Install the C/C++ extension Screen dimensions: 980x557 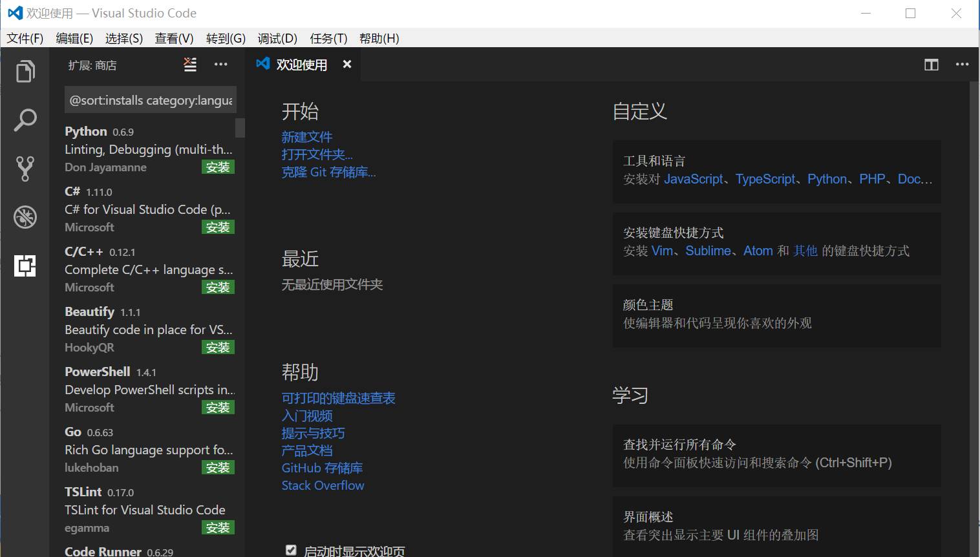click(x=218, y=288)
